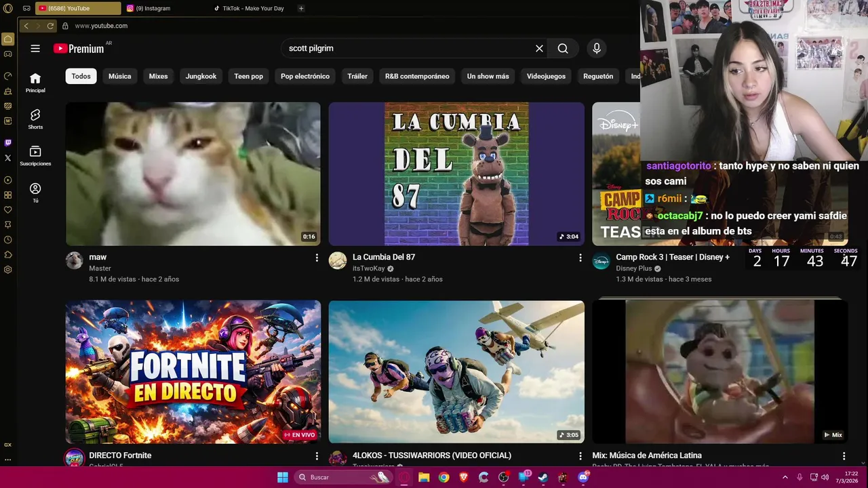
Task: Filter by Reguetón chip
Action: [x=598, y=76]
